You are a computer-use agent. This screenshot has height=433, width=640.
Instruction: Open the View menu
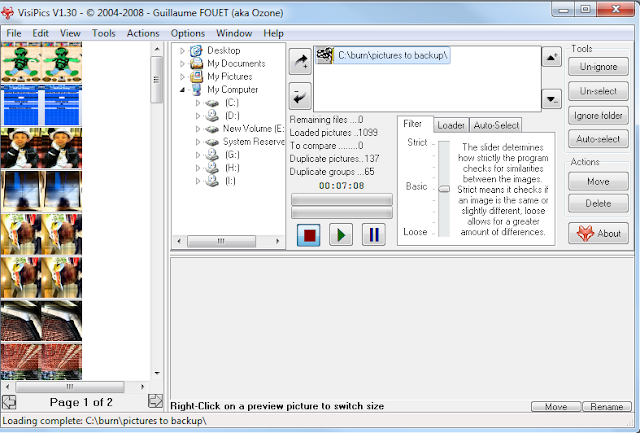[x=70, y=33]
